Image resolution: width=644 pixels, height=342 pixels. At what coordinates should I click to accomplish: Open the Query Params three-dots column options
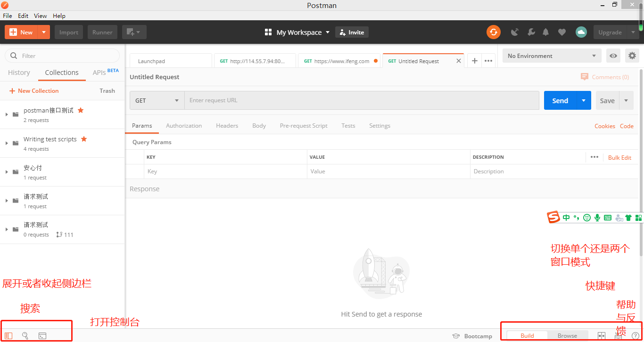pos(594,157)
